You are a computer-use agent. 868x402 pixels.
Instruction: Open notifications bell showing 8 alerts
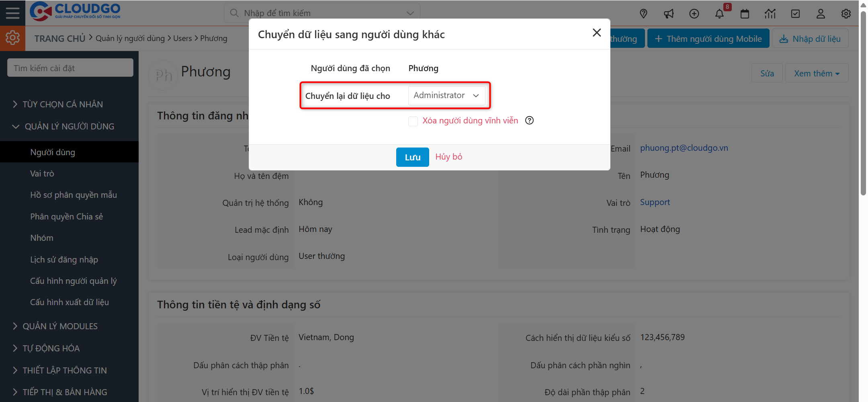pyautogui.click(x=719, y=13)
